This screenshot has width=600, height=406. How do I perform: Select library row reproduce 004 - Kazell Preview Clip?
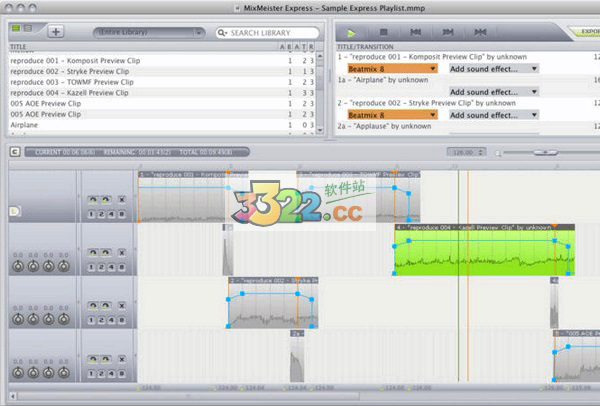click(x=162, y=93)
